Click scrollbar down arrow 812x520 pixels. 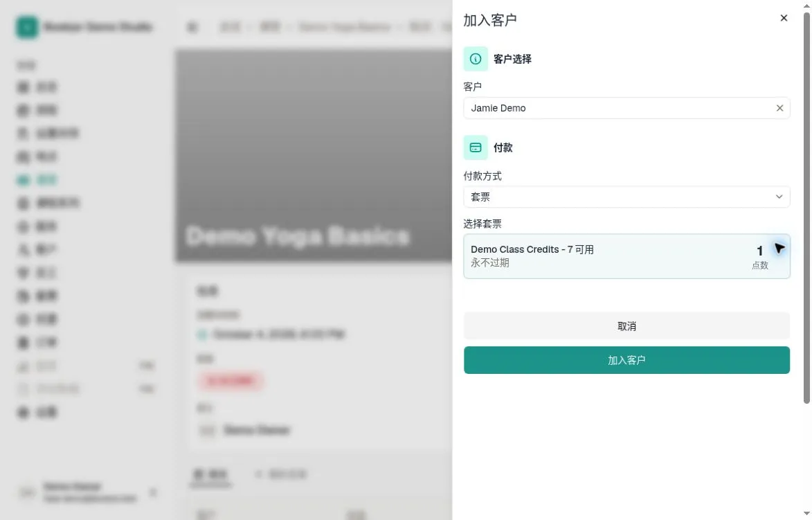coord(806,513)
